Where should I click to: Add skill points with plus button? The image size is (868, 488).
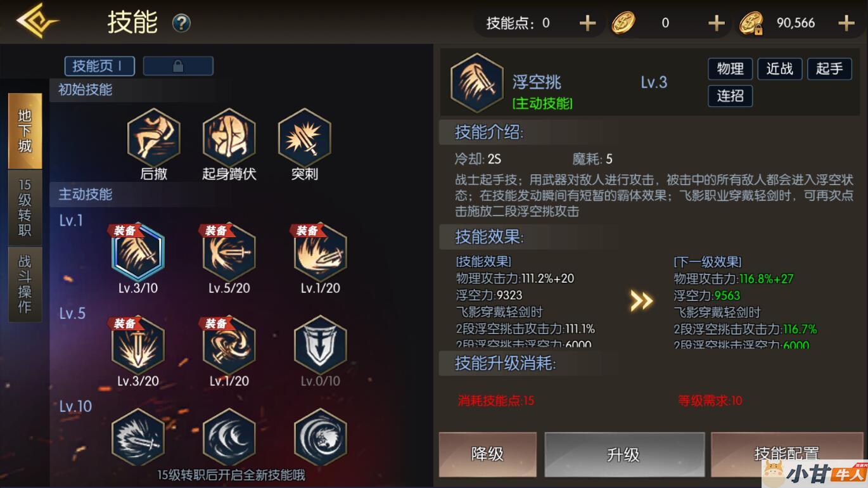coord(587,23)
